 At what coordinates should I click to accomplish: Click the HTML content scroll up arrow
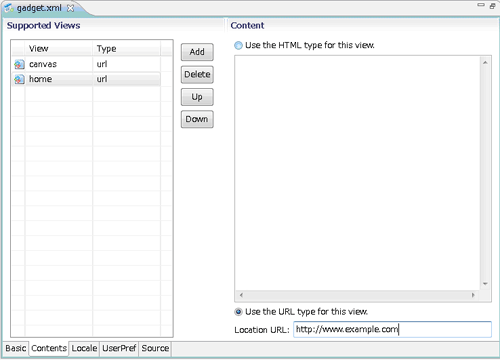point(485,63)
